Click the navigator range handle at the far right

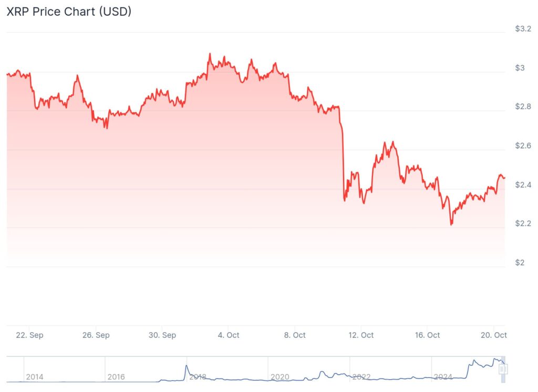tap(502, 369)
